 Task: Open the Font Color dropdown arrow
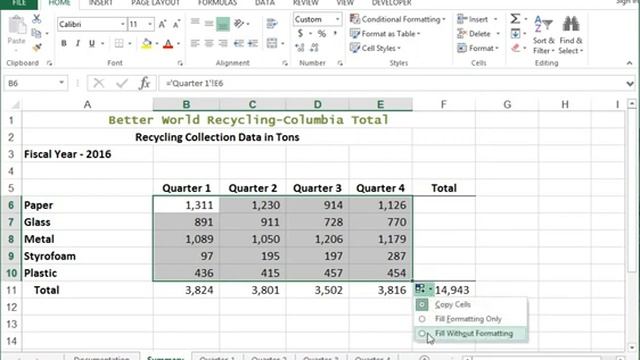[x=178, y=44]
